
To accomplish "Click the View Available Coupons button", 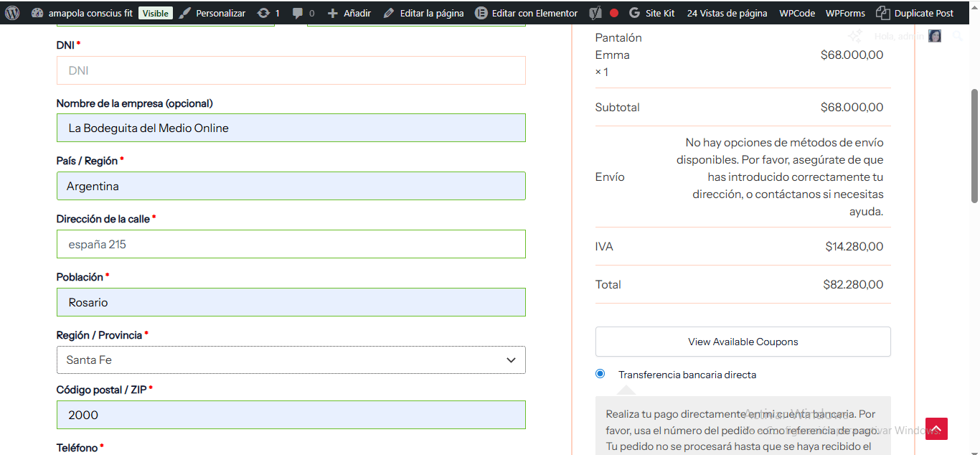I will tap(743, 342).
